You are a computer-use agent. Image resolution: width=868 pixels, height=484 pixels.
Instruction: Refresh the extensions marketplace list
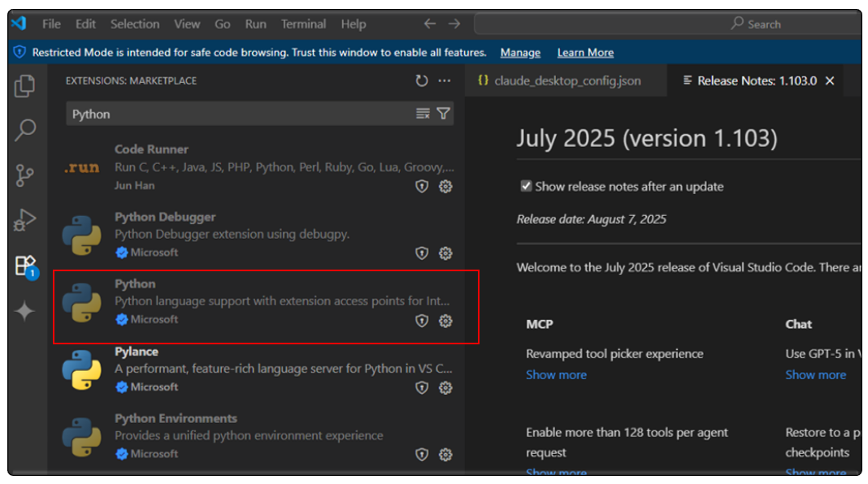[x=422, y=80]
